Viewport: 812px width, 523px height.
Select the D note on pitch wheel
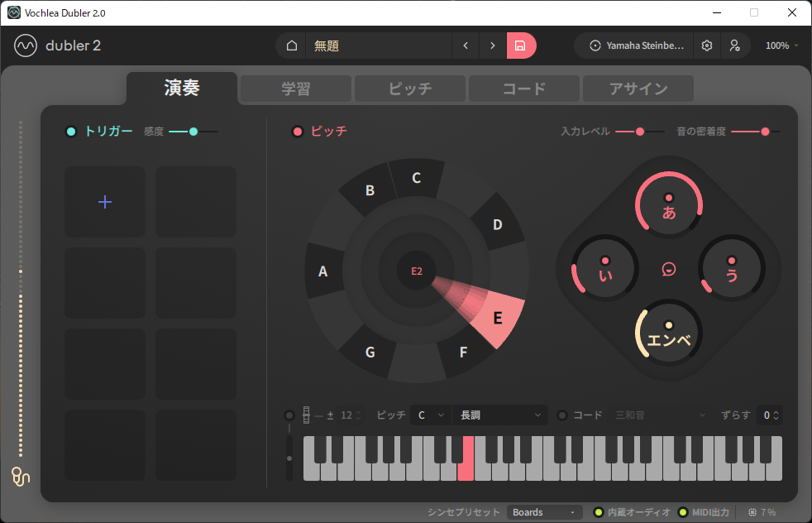[x=497, y=224]
